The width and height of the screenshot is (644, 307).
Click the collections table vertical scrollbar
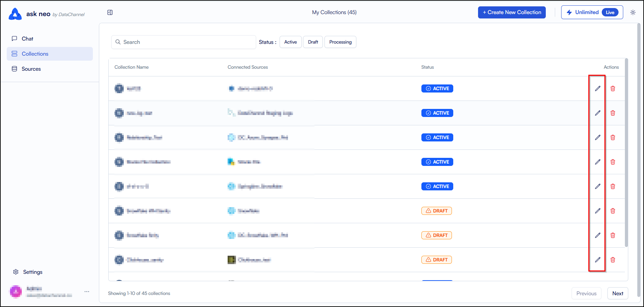(626, 152)
